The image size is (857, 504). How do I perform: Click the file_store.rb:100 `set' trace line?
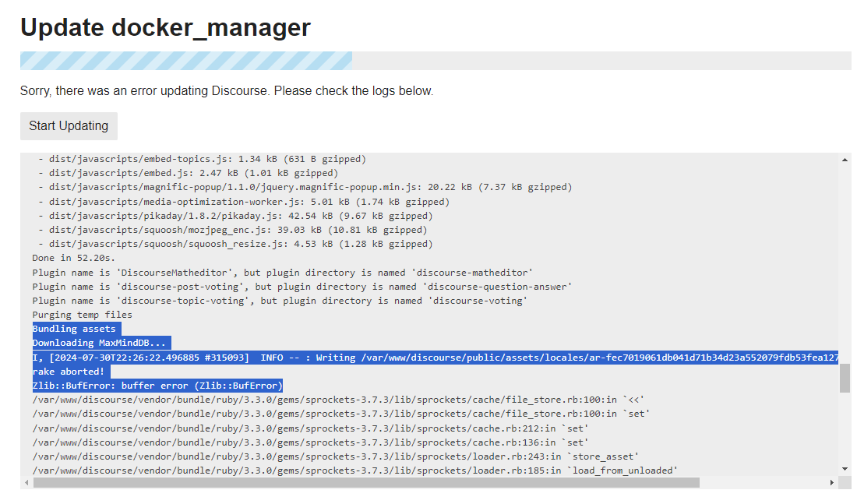click(341, 414)
